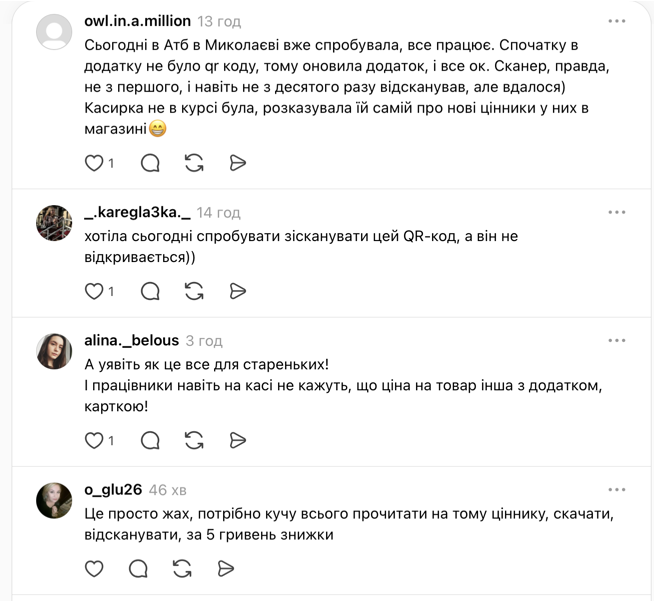Share the o_glu26 comment
Image resolution: width=654 pixels, height=601 pixels.
[x=226, y=568]
